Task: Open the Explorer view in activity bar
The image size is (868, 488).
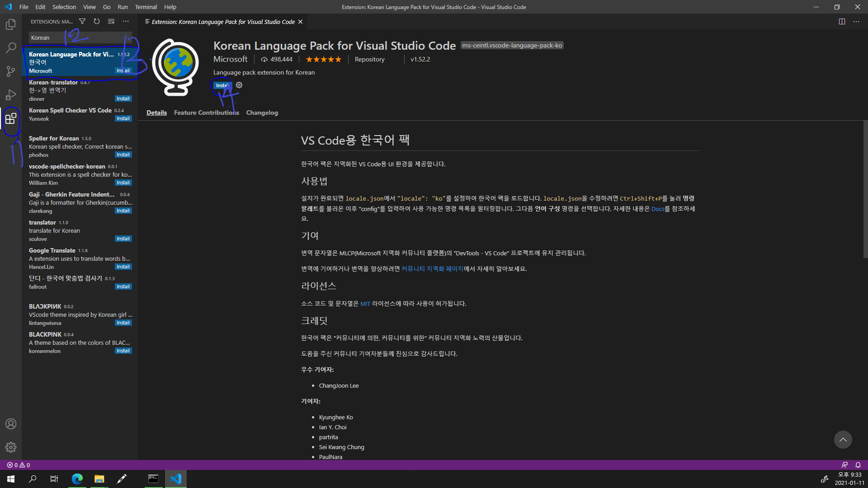Action: coord(11,24)
